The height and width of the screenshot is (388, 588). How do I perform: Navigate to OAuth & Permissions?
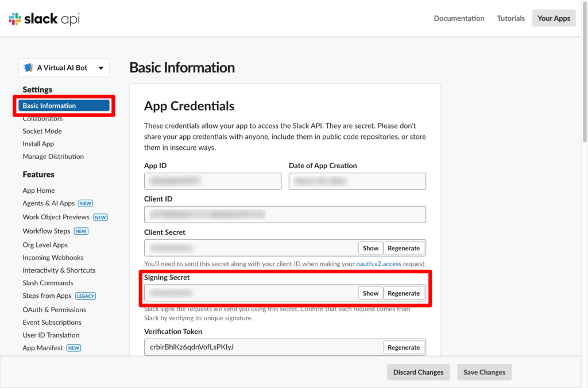pyautogui.click(x=54, y=309)
